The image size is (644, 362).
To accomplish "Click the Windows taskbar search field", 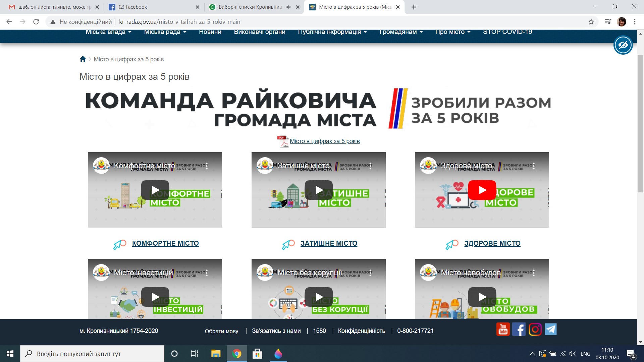I will 92,354.
